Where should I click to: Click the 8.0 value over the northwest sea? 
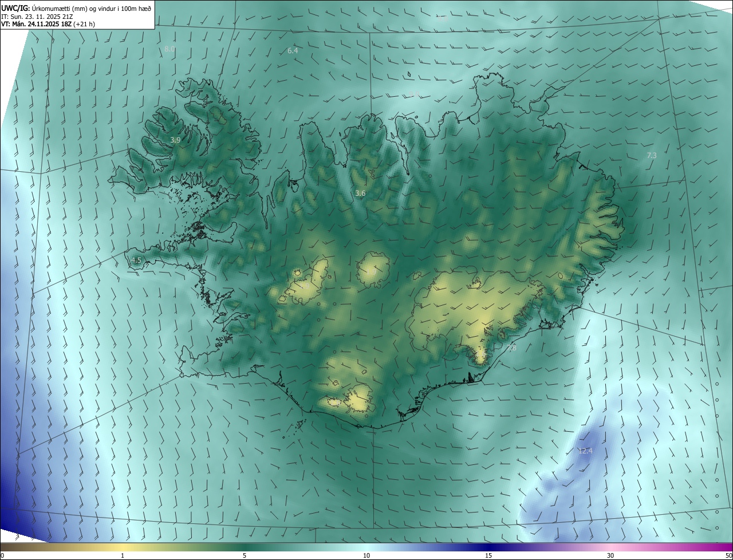coord(170,49)
